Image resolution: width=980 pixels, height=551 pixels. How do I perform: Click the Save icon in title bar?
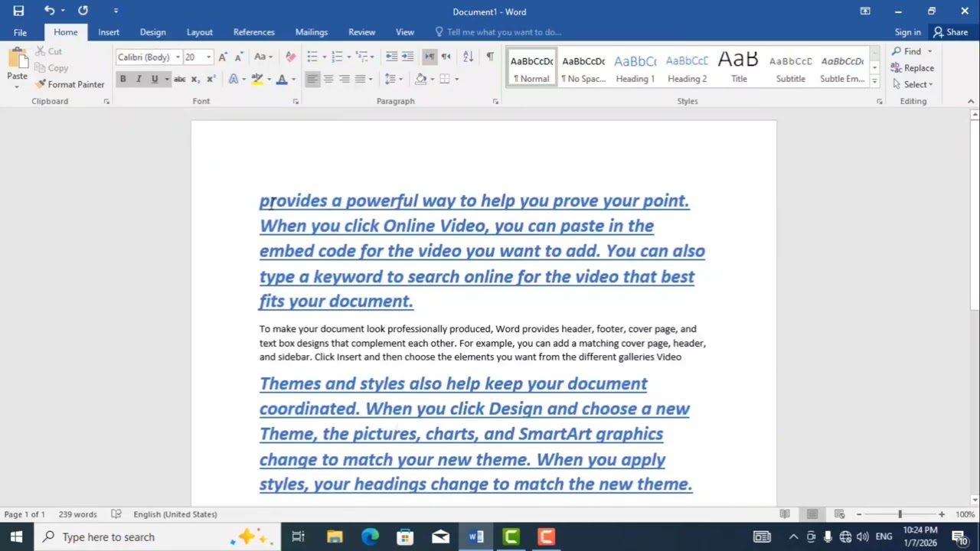18,11
